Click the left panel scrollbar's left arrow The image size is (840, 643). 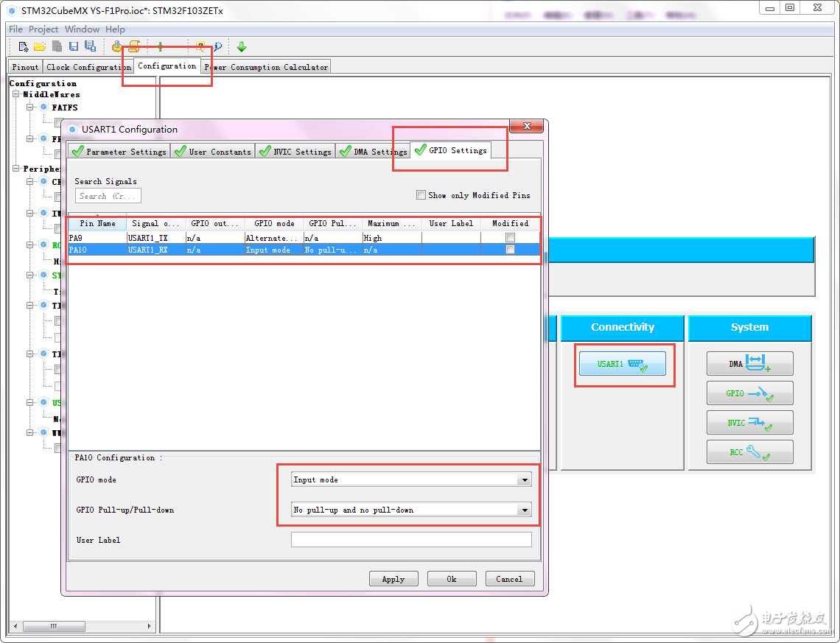pyautogui.click(x=15, y=626)
